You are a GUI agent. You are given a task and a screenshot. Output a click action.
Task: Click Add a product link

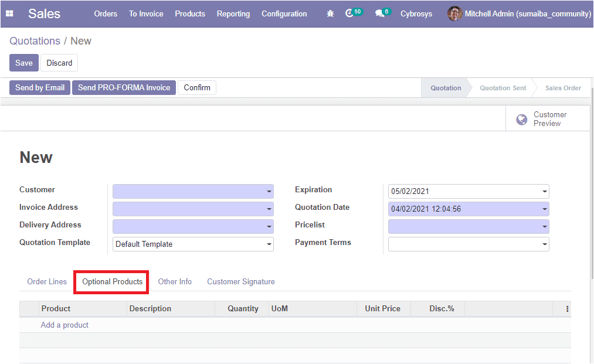click(x=65, y=325)
